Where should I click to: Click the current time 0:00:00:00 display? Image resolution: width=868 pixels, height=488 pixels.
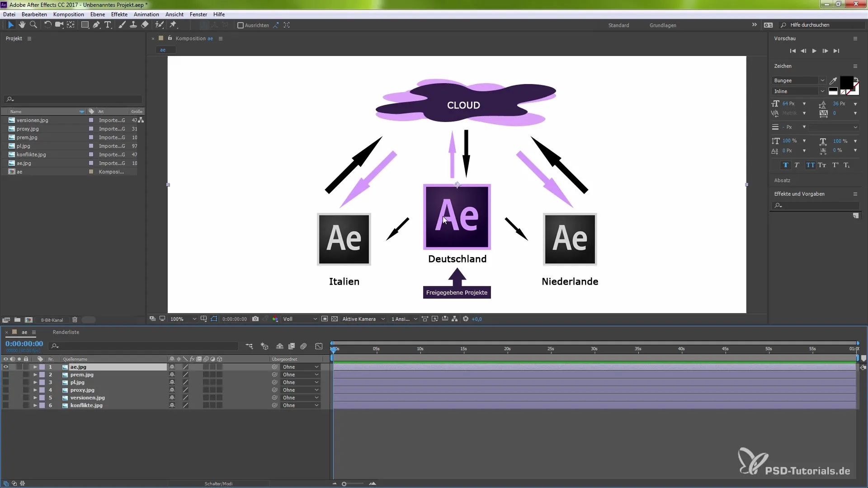tap(24, 344)
